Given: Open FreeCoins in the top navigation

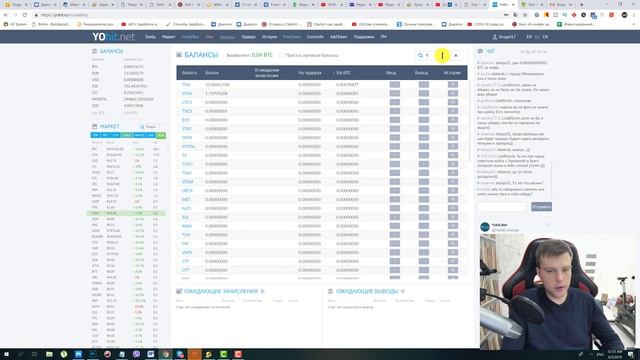Looking at the screenshot, I should (x=292, y=37).
